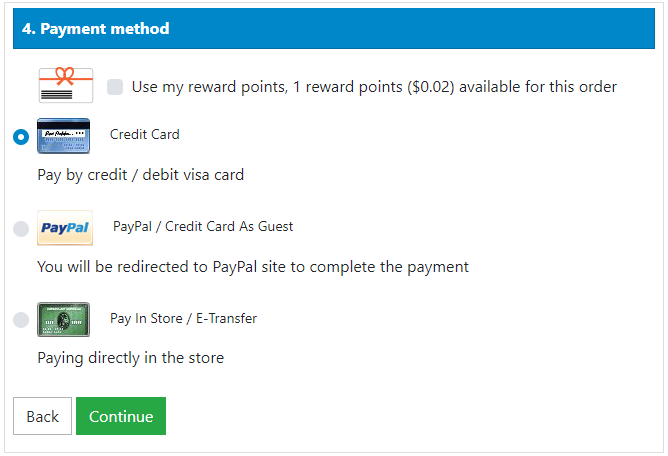Click the 4. Payment method title text
Screen dimensions: 668x456
tap(95, 29)
